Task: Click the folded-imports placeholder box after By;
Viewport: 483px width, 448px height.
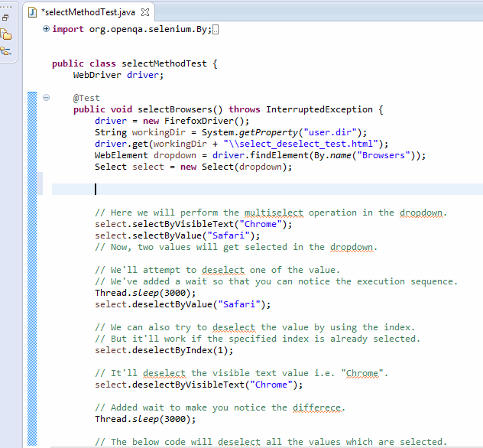Action: (x=216, y=30)
